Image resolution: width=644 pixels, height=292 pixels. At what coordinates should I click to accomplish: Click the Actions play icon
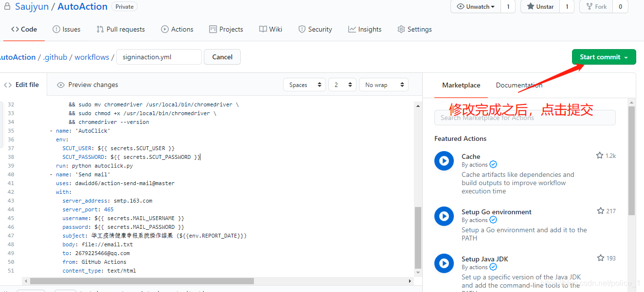pyautogui.click(x=165, y=29)
